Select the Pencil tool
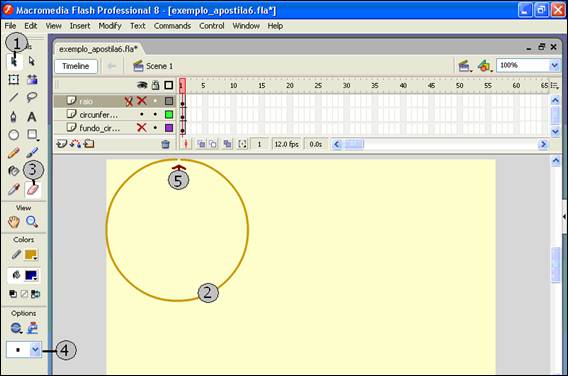568x376 pixels. coord(14,153)
